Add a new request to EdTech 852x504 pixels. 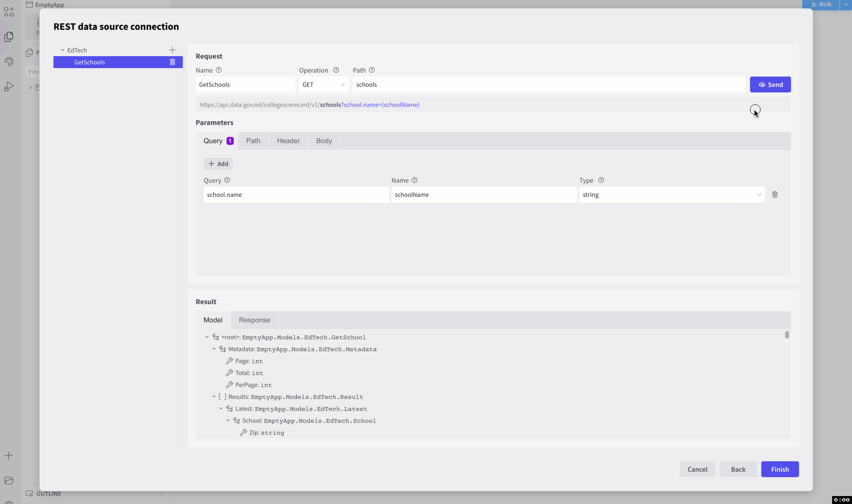click(x=173, y=50)
